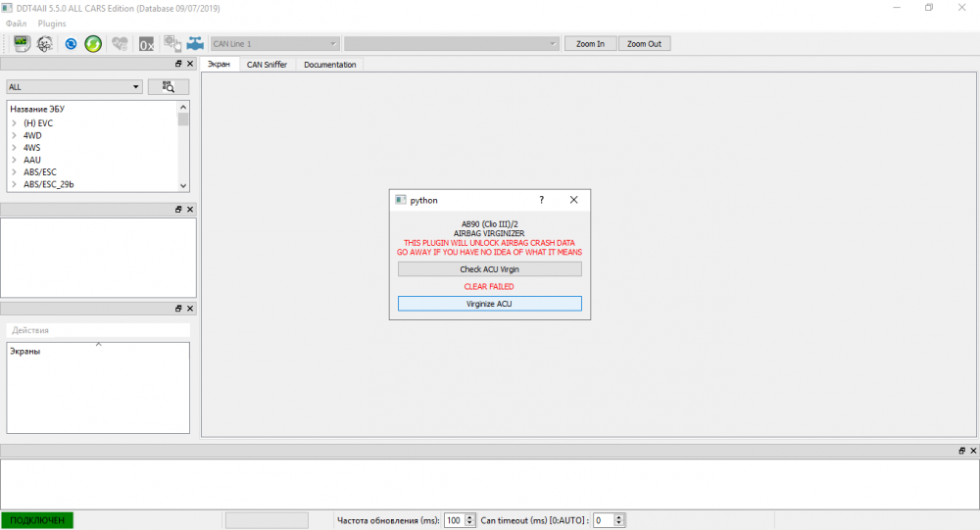Click the heart-shaped diagnostic icon
Viewport: 980px width, 530px height.
[x=120, y=44]
